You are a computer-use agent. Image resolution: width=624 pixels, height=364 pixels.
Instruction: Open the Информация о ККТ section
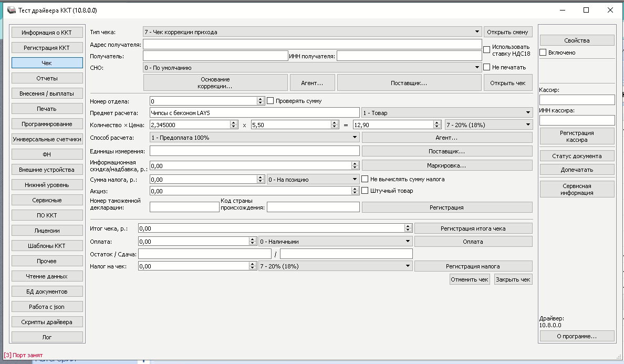tap(47, 33)
